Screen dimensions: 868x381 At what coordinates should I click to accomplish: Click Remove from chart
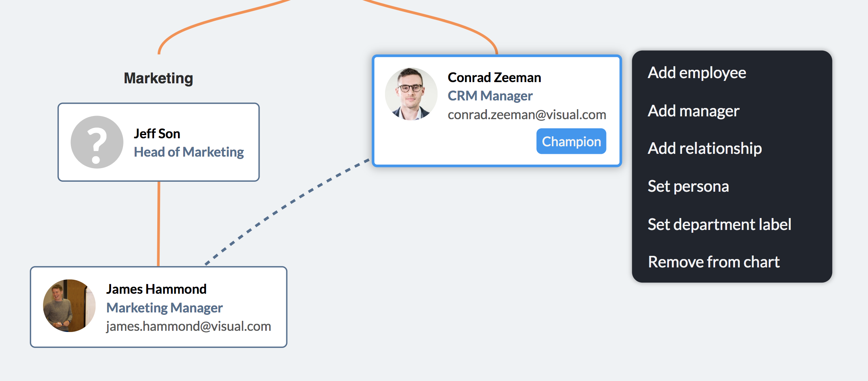pyautogui.click(x=714, y=262)
